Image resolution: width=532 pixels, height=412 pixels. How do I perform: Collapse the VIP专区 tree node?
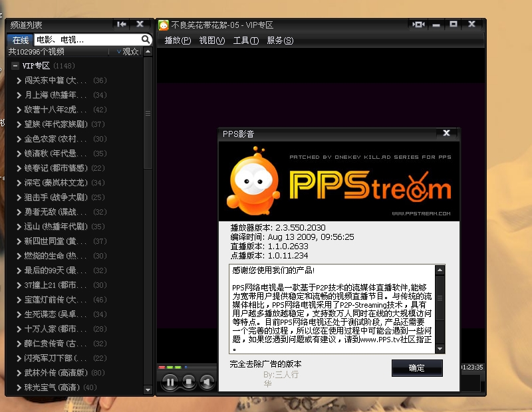coord(15,65)
